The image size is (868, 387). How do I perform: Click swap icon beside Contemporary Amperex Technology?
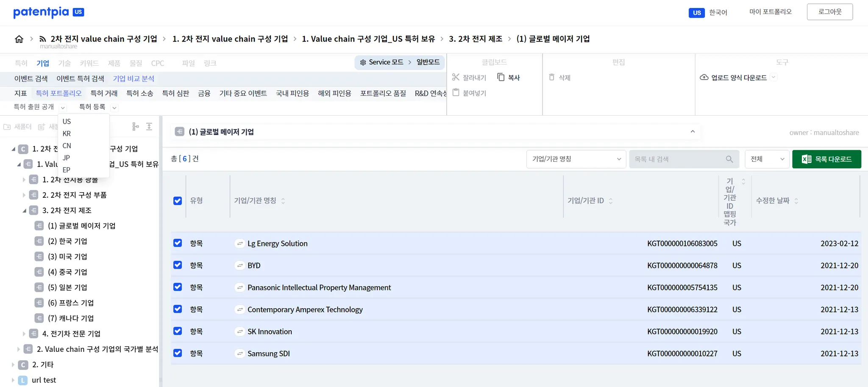[240, 310]
